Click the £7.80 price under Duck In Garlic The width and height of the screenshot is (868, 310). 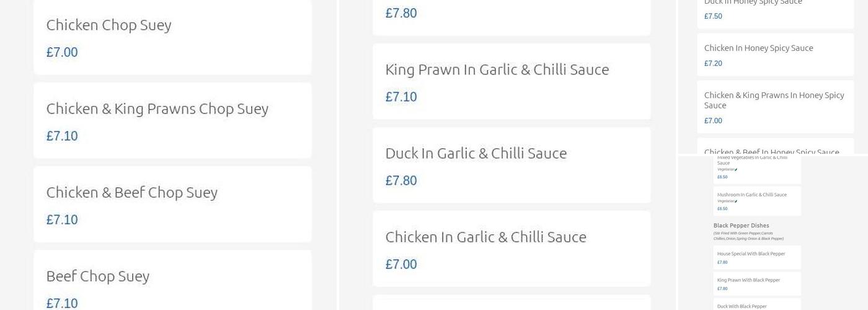401,180
